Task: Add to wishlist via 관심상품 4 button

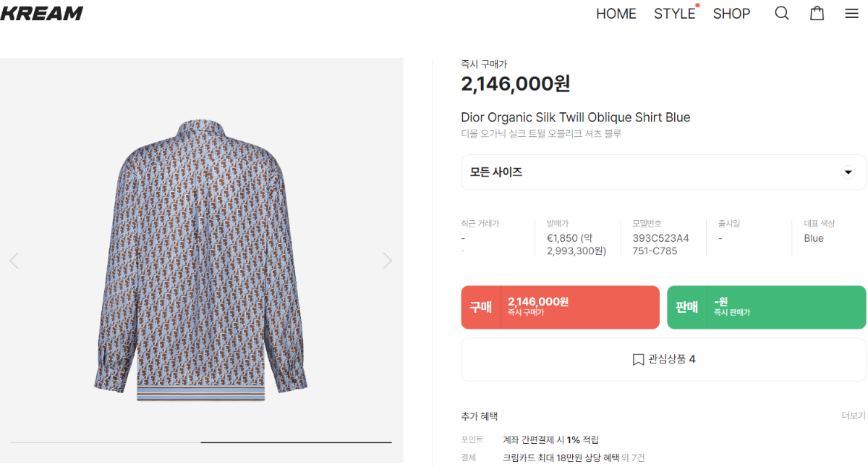Action: pyautogui.click(x=663, y=359)
